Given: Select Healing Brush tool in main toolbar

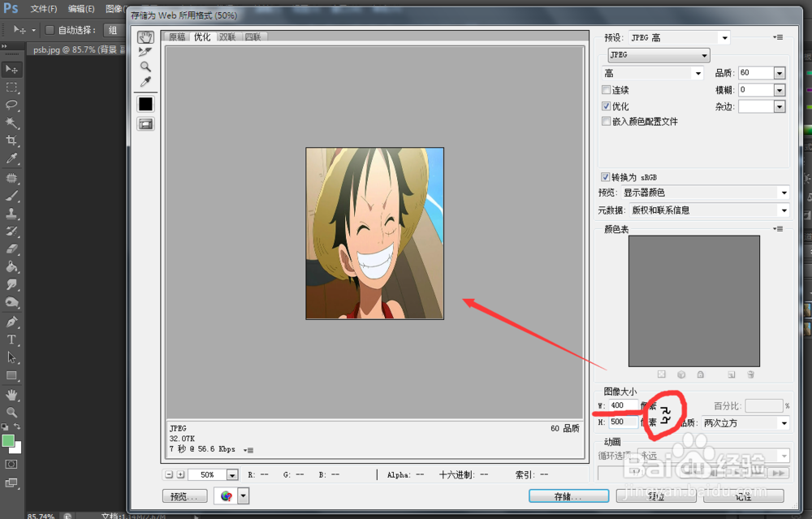Looking at the screenshot, I should pos(11,178).
